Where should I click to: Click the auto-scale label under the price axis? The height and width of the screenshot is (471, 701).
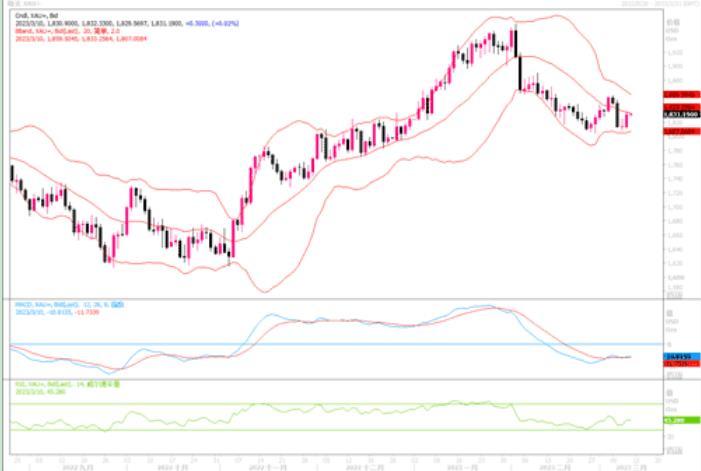(x=676, y=295)
